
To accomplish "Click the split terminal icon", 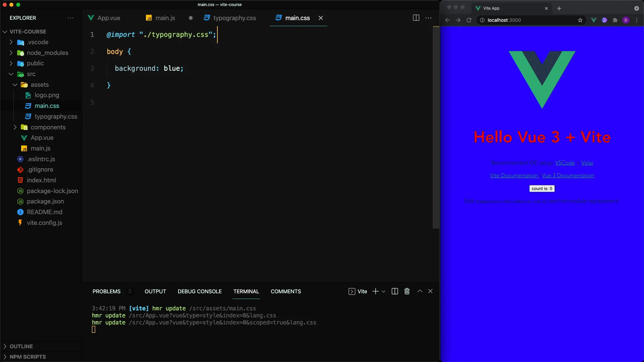I will (x=395, y=291).
